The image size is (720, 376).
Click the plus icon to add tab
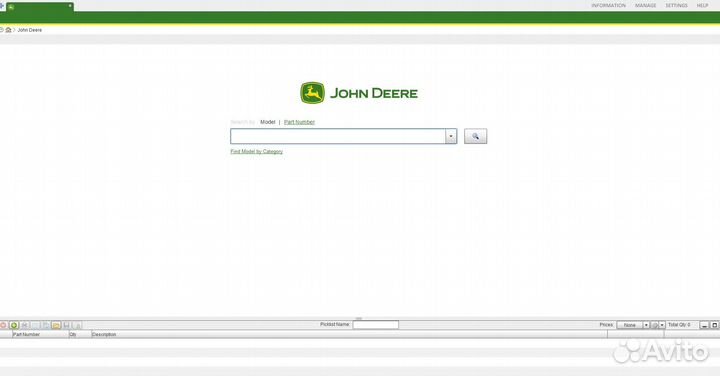point(2,6)
